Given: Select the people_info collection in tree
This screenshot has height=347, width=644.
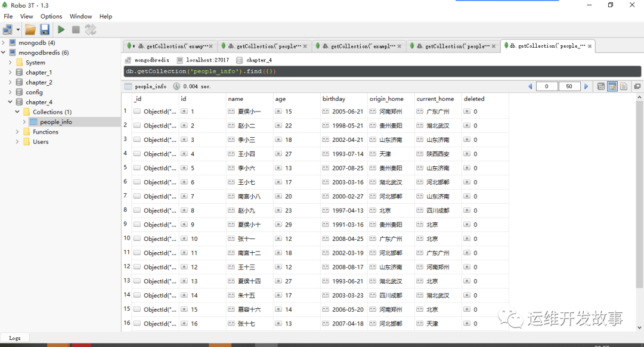Looking at the screenshot, I should point(56,122).
